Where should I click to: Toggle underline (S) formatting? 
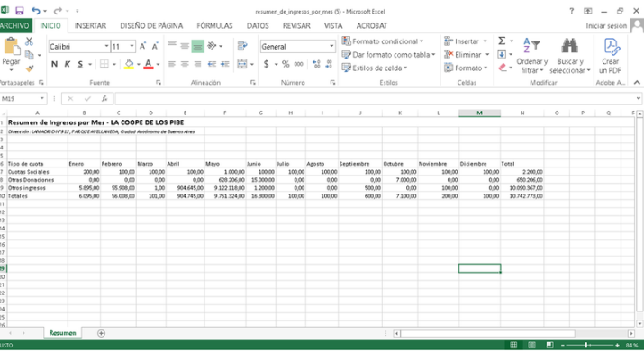80,64
